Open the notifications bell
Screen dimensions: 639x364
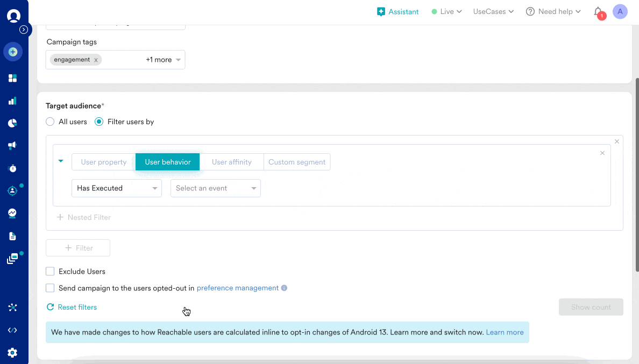pyautogui.click(x=598, y=12)
